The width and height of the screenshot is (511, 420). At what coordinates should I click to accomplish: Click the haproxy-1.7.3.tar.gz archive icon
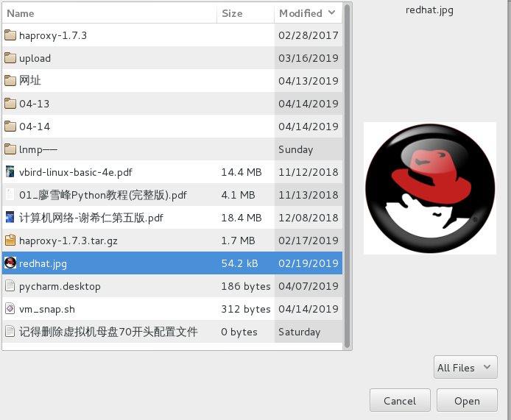click(10, 241)
